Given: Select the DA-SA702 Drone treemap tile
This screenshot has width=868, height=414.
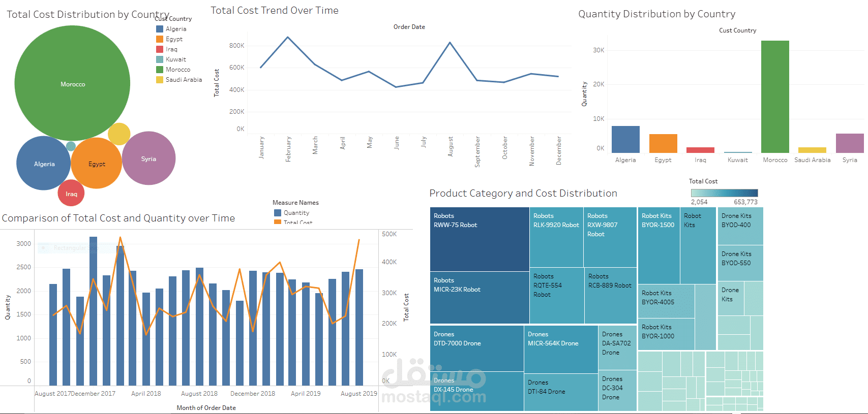Looking at the screenshot, I should point(617,347).
